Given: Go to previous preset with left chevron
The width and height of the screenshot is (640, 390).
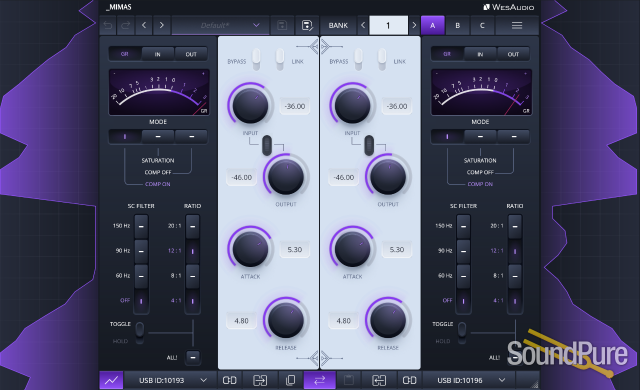Looking at the screenshot, I should (144, 25).
